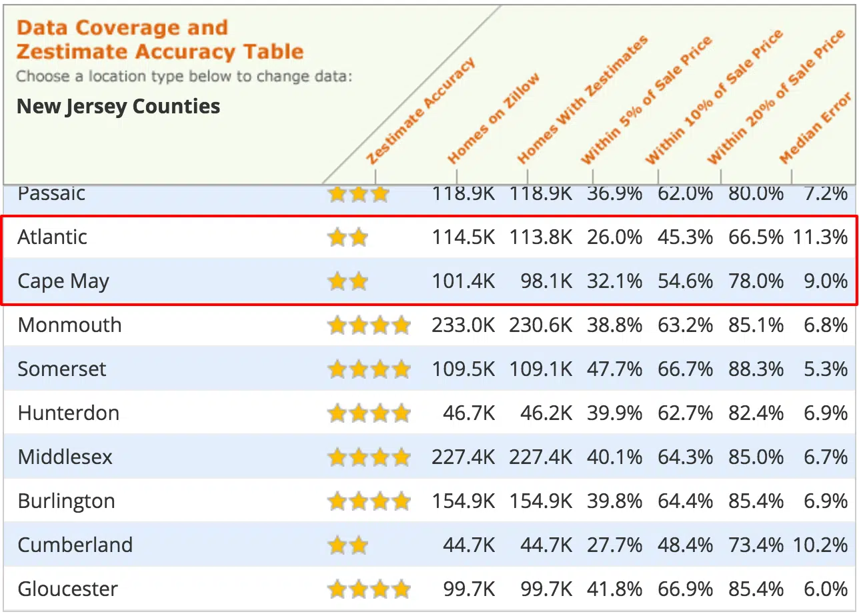Click Atlantic county's two-star rating
The image size is (859, 616).
pos(348,237)
